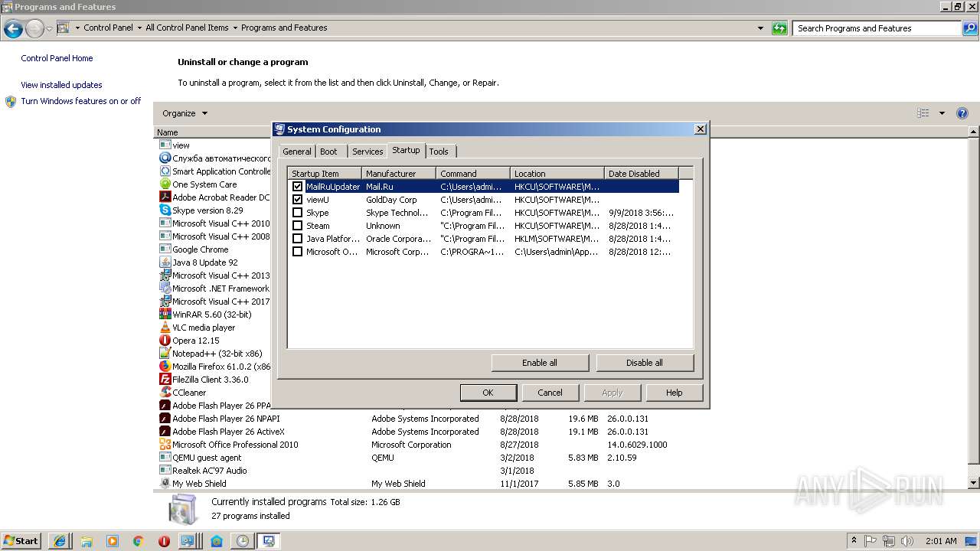The image size is (980, 551).
Task: Select the Adobe Acrobat Reader DC icon
Action: (x=165, y=197)
